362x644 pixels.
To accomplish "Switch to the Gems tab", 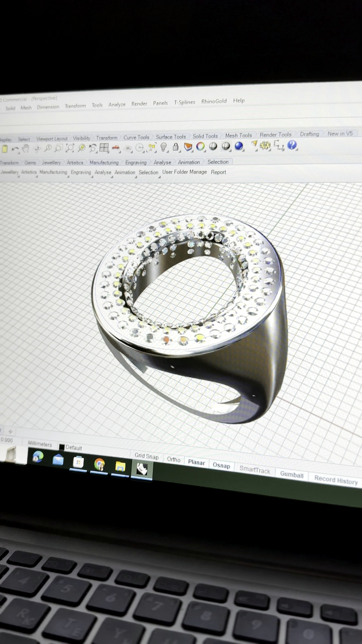I will point(30,163).
